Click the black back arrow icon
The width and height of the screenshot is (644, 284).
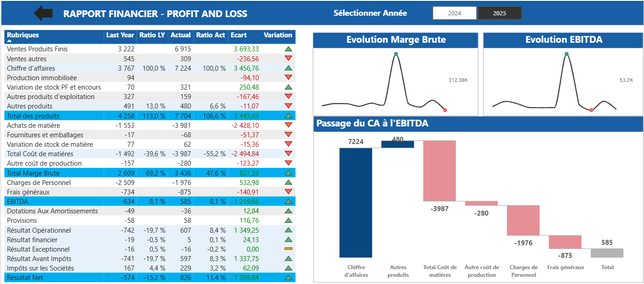point(43,13)
